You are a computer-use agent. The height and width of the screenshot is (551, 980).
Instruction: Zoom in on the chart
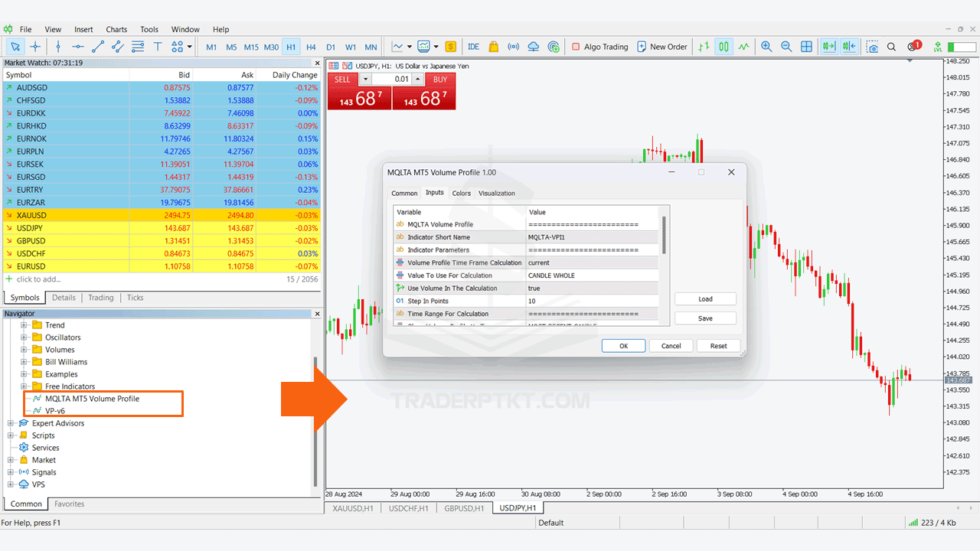(x=766, y=47)
